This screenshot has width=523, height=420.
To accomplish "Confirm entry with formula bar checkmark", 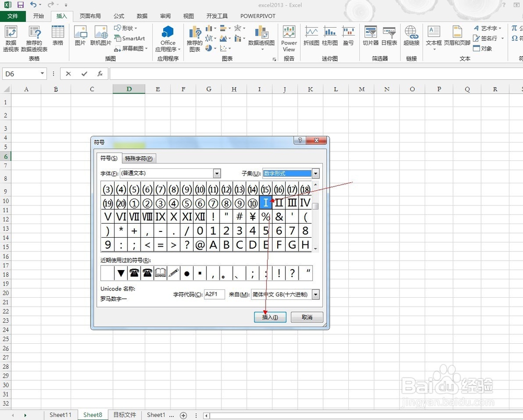I will (84, 74).
